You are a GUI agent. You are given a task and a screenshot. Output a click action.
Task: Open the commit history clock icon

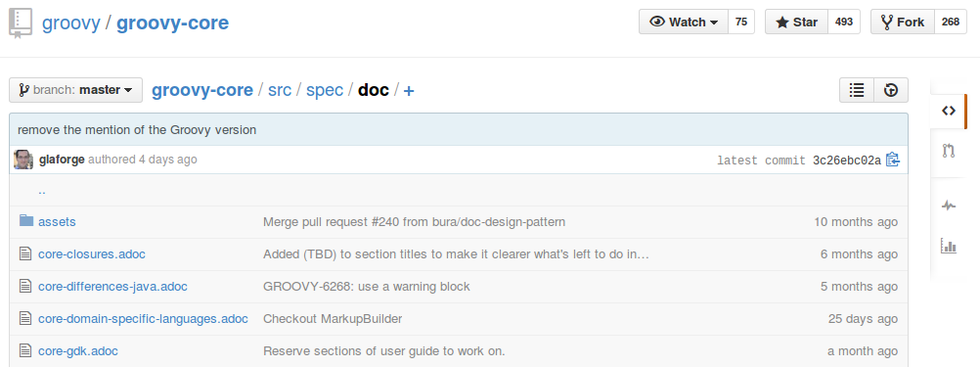pos(891,90)
